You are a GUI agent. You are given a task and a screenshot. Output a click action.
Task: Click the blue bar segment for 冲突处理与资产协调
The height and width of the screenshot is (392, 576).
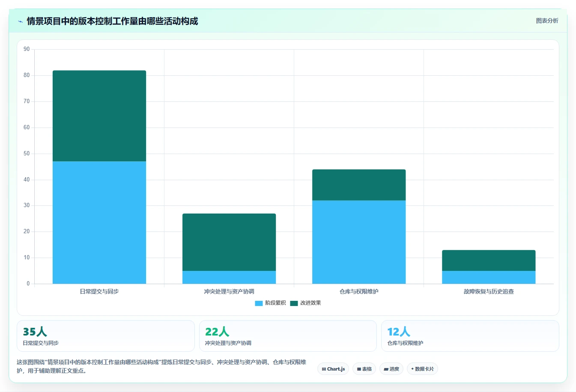tap(229, 277)
